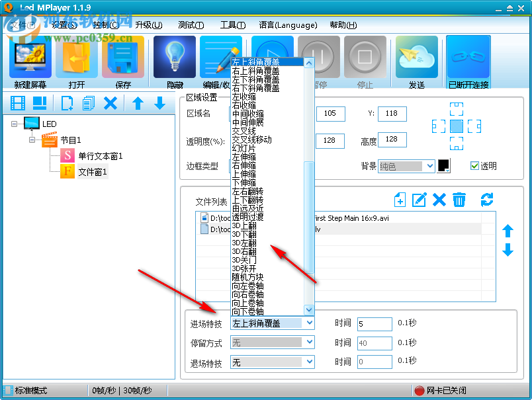Image resolution: width=532 pixels, height=400 pixels.
Task: Collapse the 节目1 tree node
Action: 31,140
